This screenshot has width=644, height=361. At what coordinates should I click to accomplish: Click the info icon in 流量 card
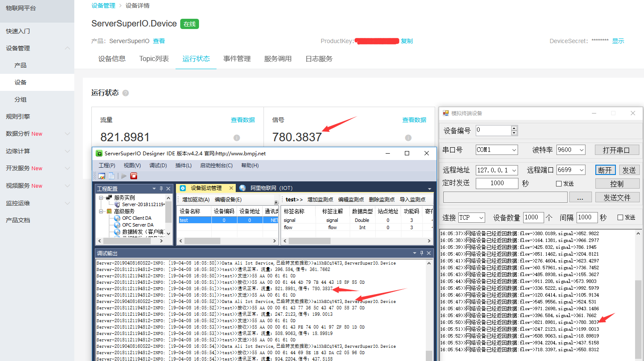[237, 138]
